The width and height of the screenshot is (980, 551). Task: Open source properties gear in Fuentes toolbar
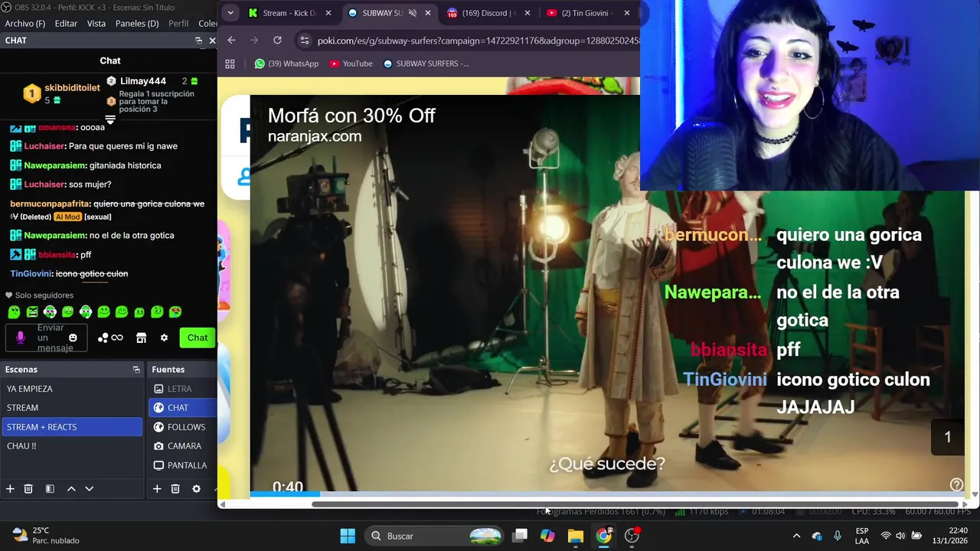[196, 489]
